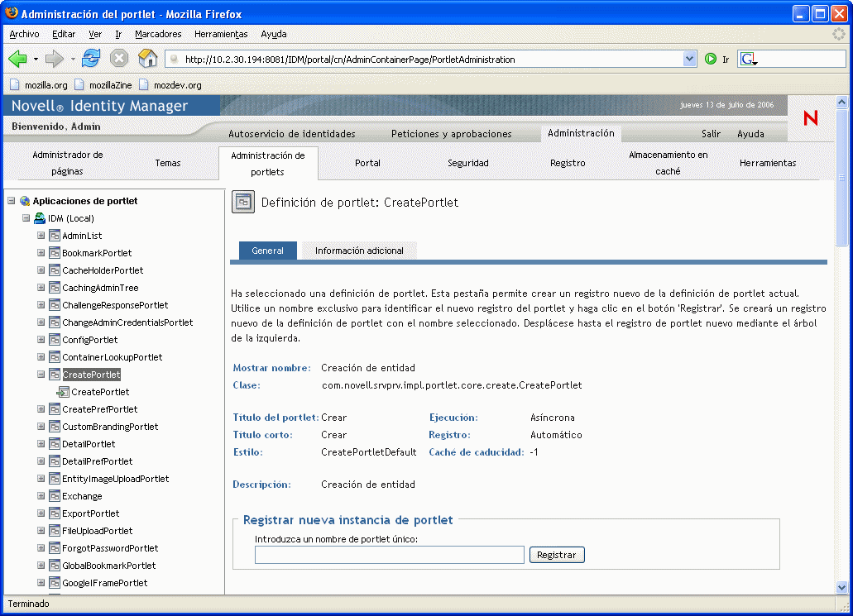This screenshot has height=616, width=853.
Task: Open the Temas admin tab
Action: (x=168, y=163)
